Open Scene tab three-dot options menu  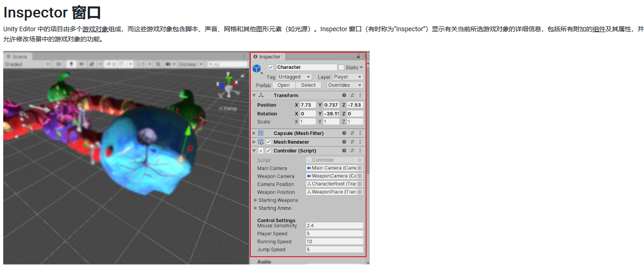coord(243,56)
